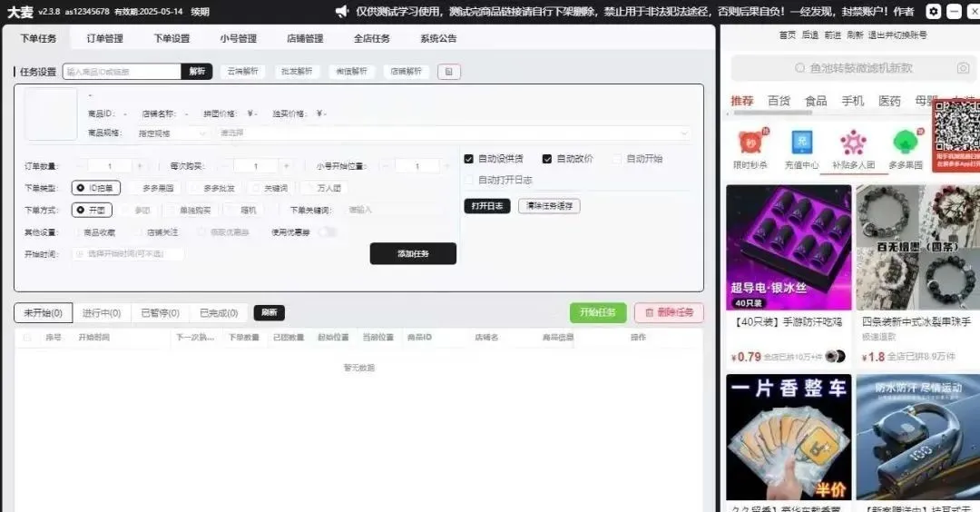
Task: Open the 开始时间 time picker
Action: pos(127,254)
